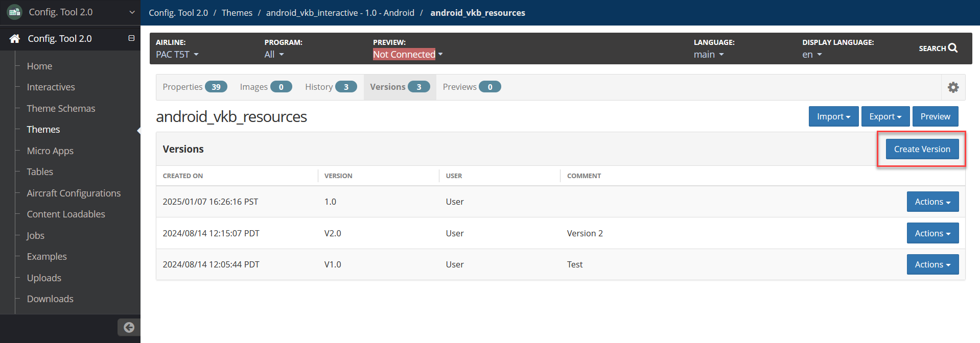Click the Version 2 comment cell
The image size is (980, 343).
click(x=585, y=233)
